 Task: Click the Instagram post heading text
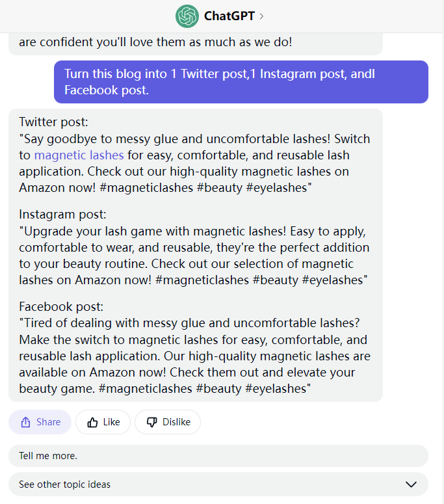(62, 215)
